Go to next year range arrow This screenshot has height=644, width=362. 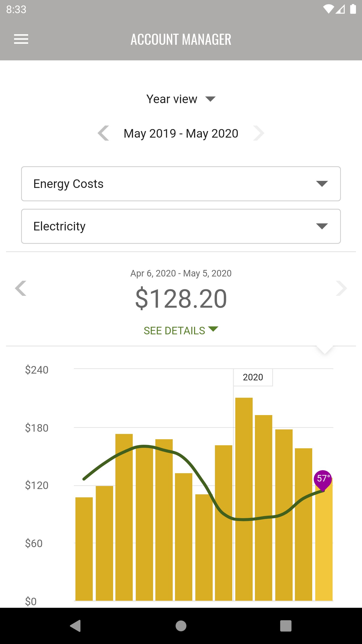(259, 133)
